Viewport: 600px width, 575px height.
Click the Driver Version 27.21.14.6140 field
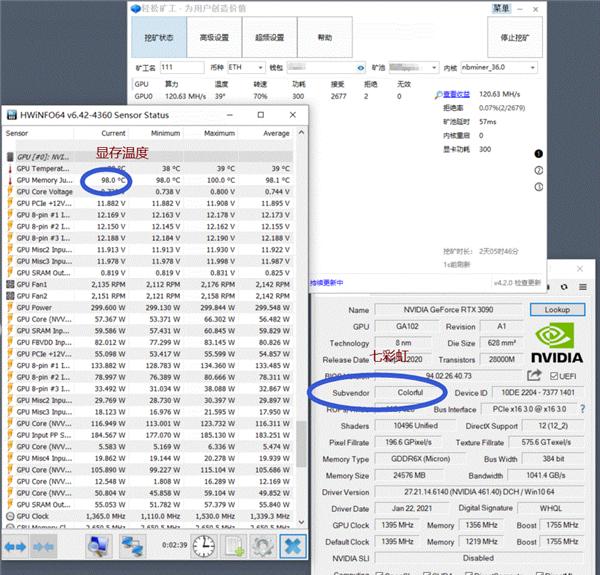[479, 492]
